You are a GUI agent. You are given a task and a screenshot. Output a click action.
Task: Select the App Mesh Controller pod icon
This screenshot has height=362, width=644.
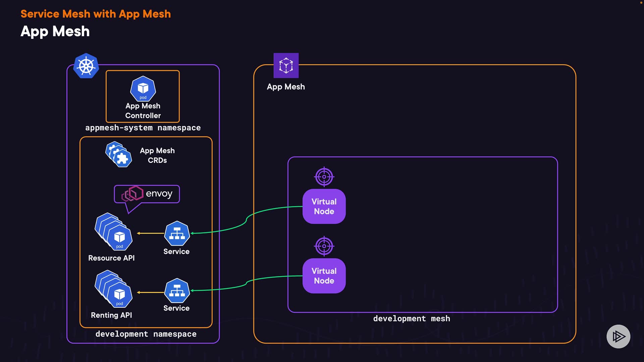(x=143, y=89)
